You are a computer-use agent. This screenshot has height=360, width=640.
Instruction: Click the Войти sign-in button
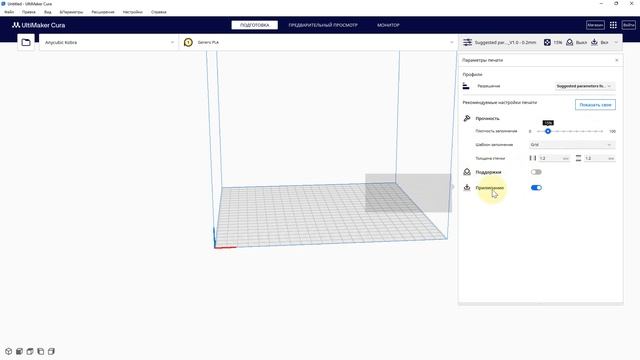pos(629,25)
